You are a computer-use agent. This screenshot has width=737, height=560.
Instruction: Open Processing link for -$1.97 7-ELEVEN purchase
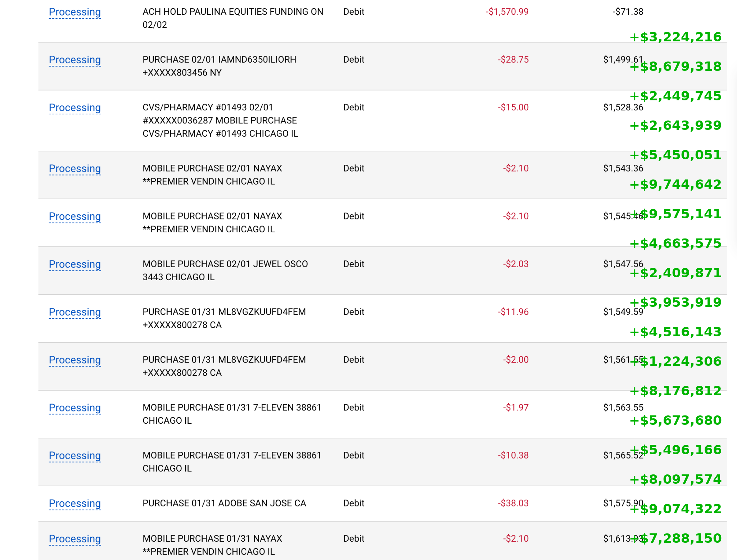74,408
